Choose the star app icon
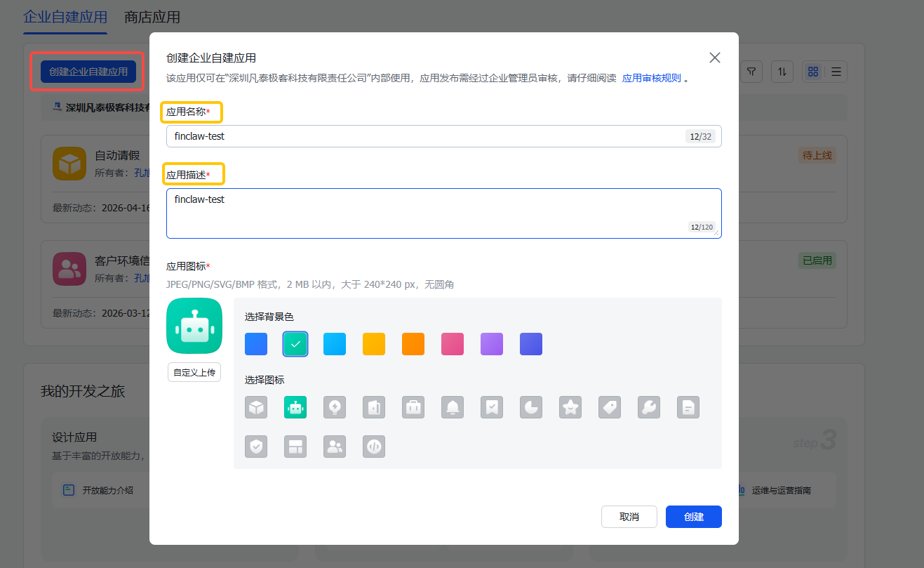Screen dimensions: 924x568 tap(570, 407)
